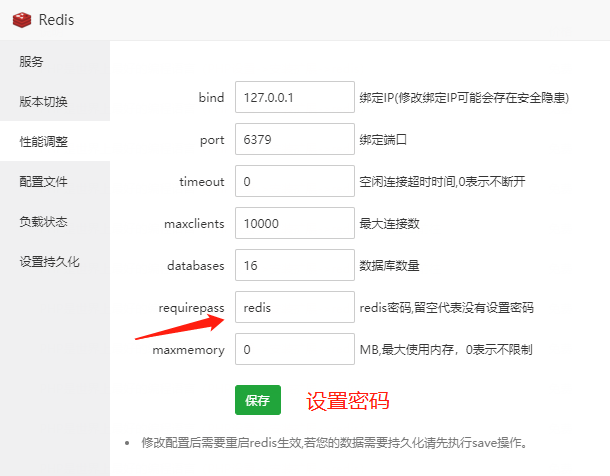Image resolution: width=610 pixels, height=476 pixels.
Task: Focus the requirepass password field
Action: [294, 308]
